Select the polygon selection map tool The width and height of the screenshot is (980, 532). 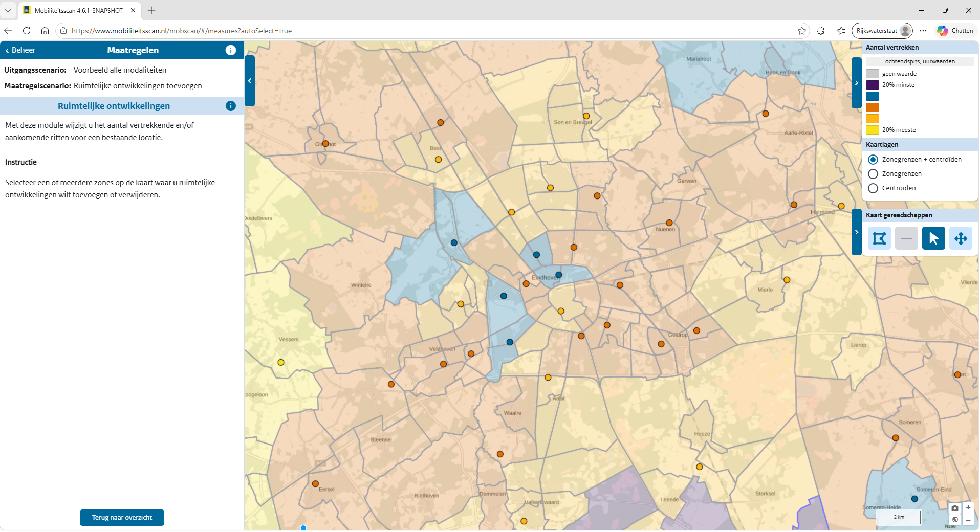[879, 238]
